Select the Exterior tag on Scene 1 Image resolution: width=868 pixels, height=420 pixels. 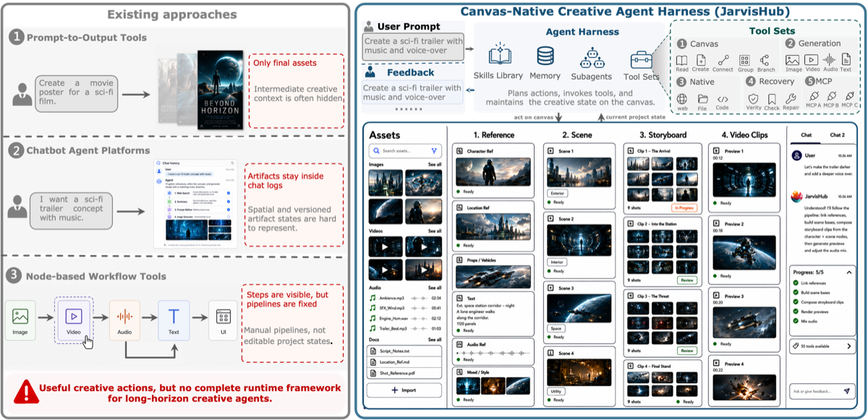coord(558,193)
